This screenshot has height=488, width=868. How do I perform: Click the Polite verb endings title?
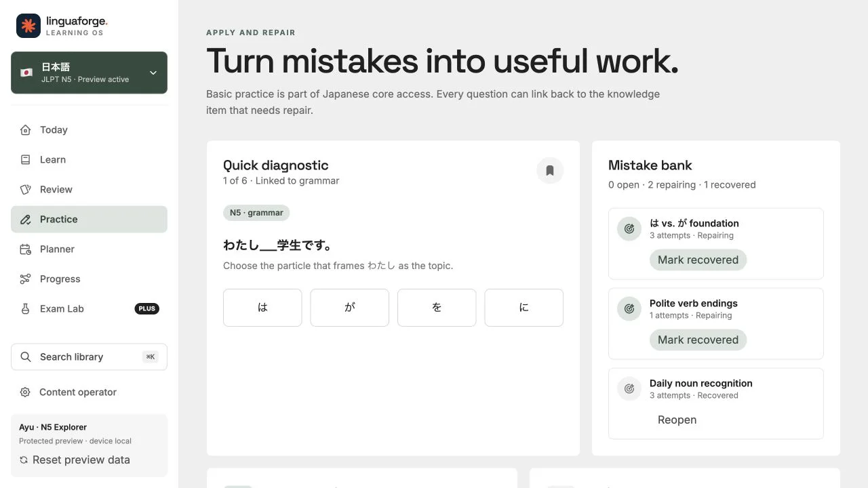(694, 304)
